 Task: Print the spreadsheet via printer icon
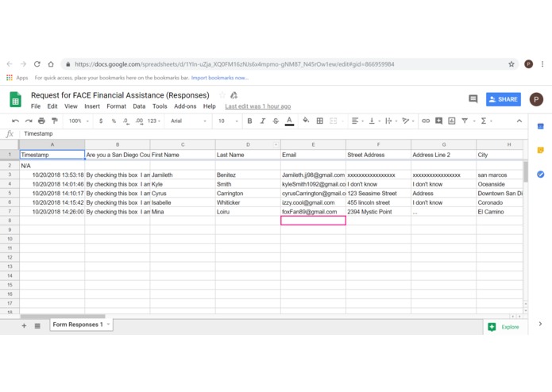41,121
